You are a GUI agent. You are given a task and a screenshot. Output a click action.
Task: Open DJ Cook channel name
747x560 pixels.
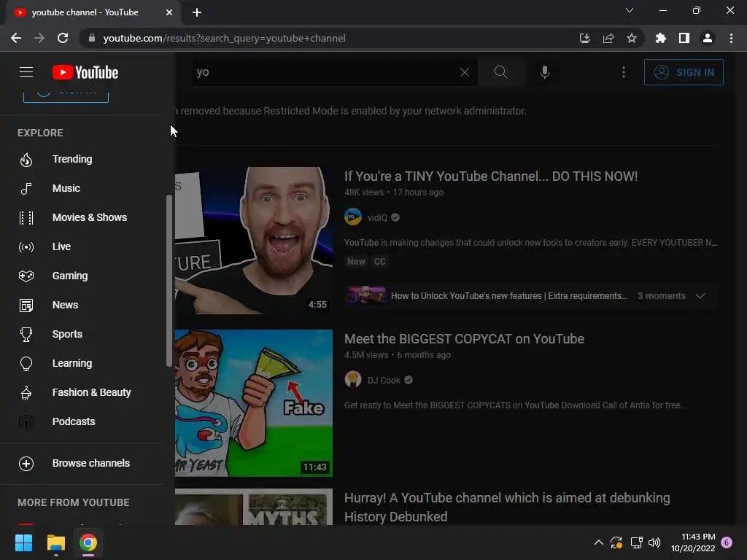point(384,380)
